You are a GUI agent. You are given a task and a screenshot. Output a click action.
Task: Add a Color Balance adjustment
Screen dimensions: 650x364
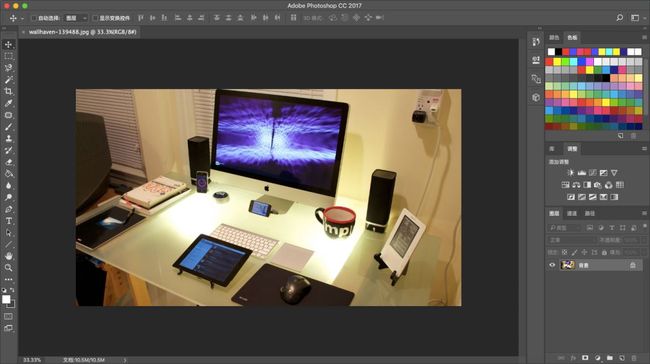[x=576, y=185]
